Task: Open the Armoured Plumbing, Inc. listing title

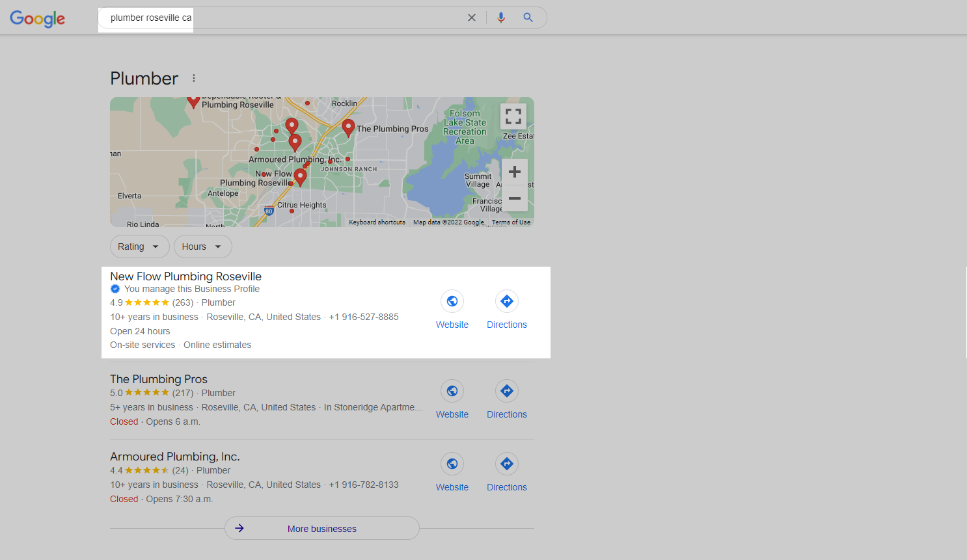Action: tap(175, 457)
